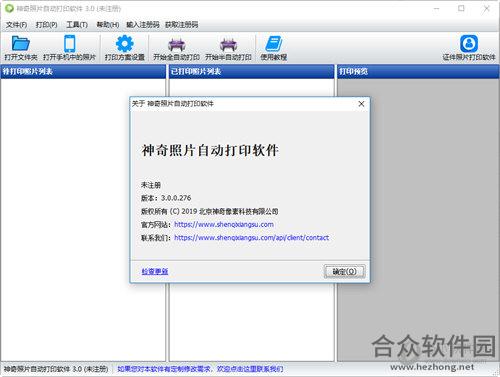500x377 pixels.
Task: Confirm with the 确定(O) button
Action: coord(345,271)
